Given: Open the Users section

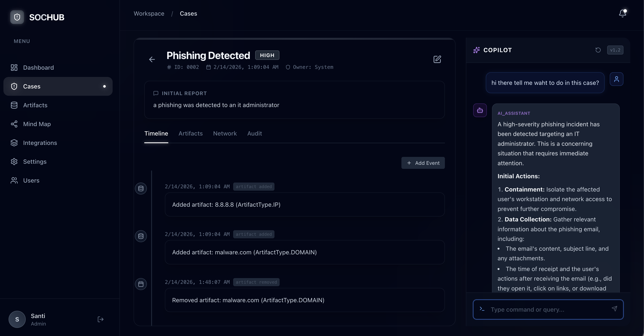Looking at the screenshot, I should [x=31, y=180].
